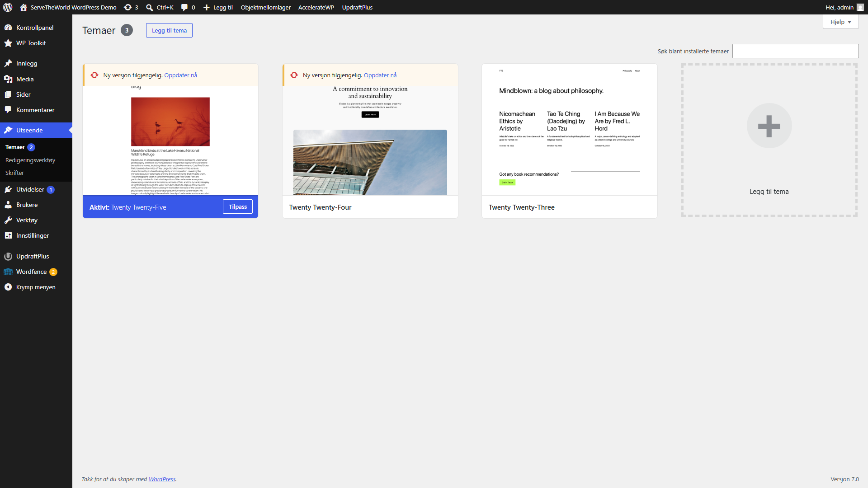The height and width of the screenshot is (488, 868).
Task: Click the Tilpass button on the active theme
Action: [x=238, y=206]
